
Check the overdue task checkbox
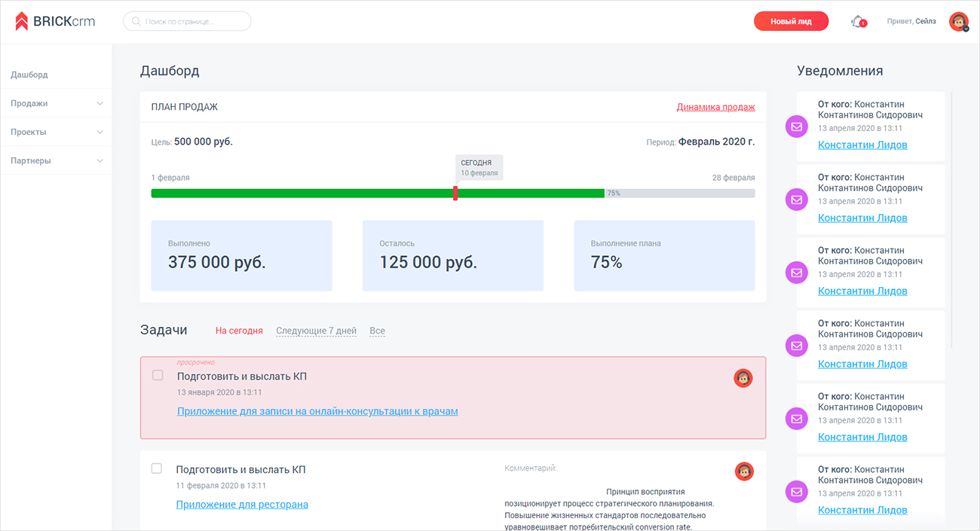[158, 375]
